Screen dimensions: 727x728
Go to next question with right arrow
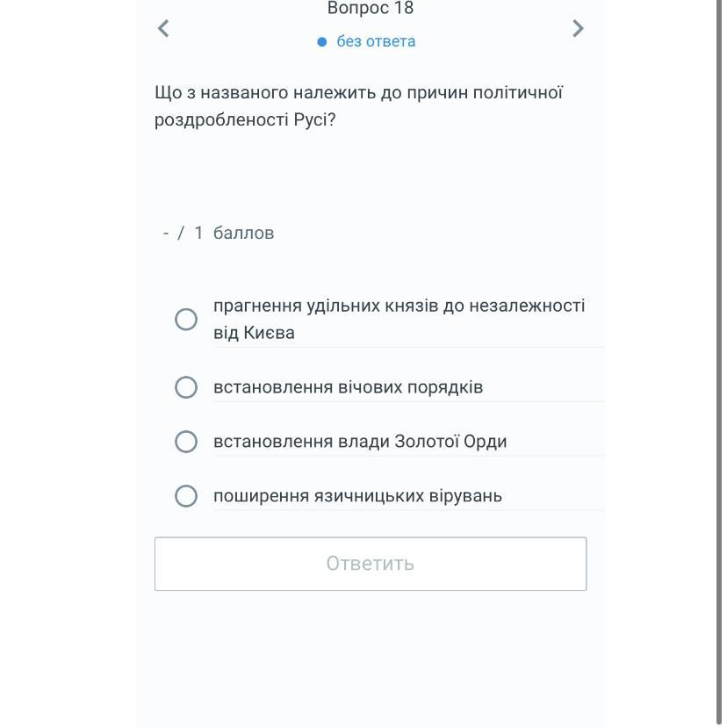point(578,28)
